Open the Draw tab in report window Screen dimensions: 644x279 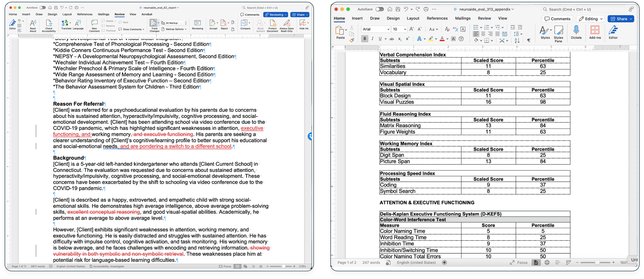(39, 14)
